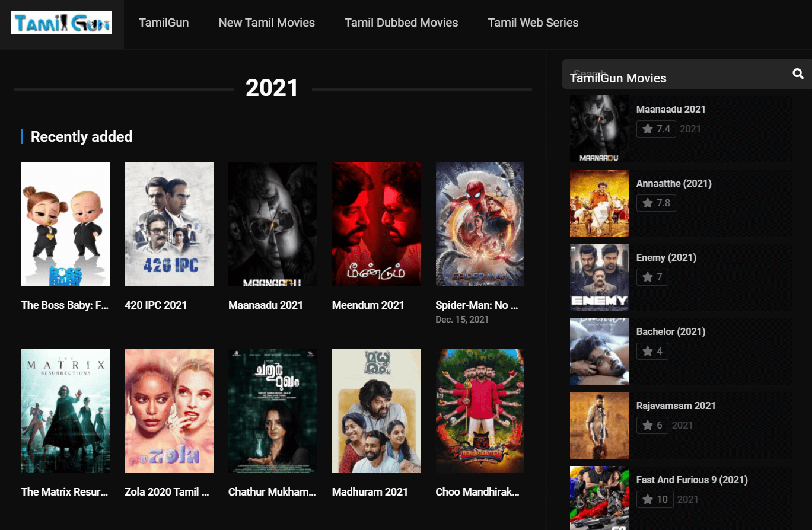Image resolution: width=812 pixels, height=530 pixels.
Task: Click sidebar 'Rajavamsam 2021' title
Action: point(676,406)
